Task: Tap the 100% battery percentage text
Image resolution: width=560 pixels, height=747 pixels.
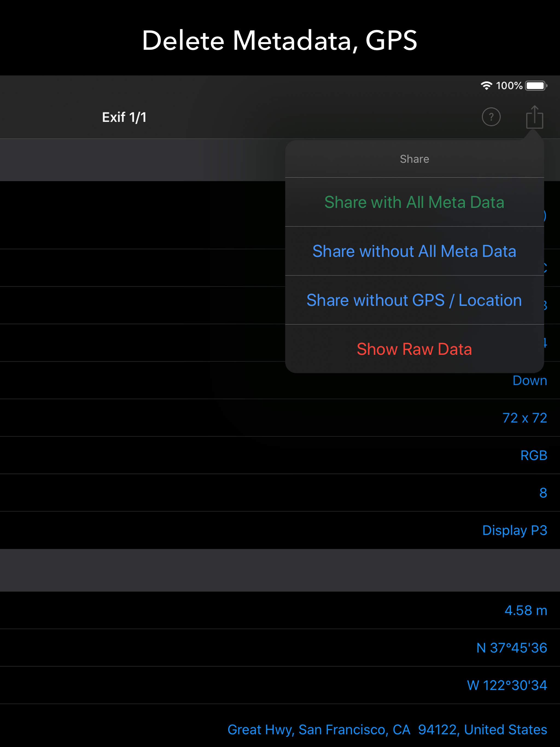Action: (509, 86)
